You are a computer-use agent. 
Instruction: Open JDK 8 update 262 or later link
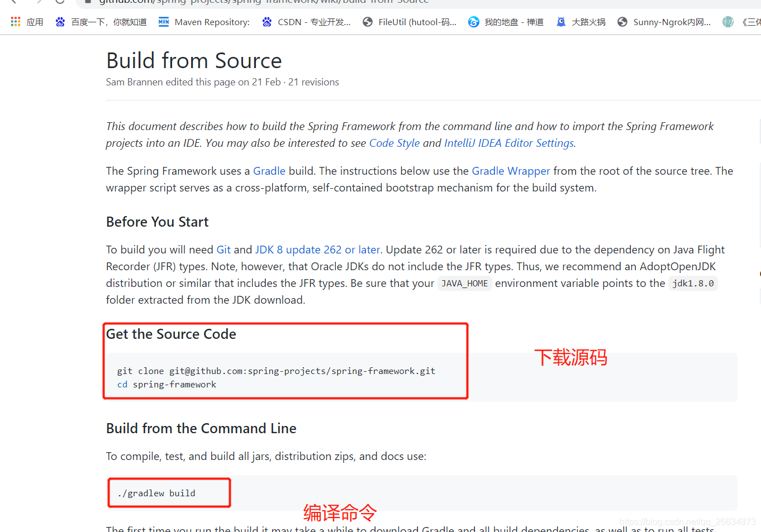pos(318,250)
